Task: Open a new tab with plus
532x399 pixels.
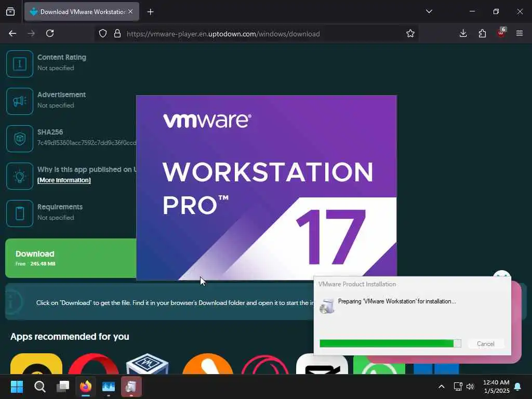Action: coord(150,12)
